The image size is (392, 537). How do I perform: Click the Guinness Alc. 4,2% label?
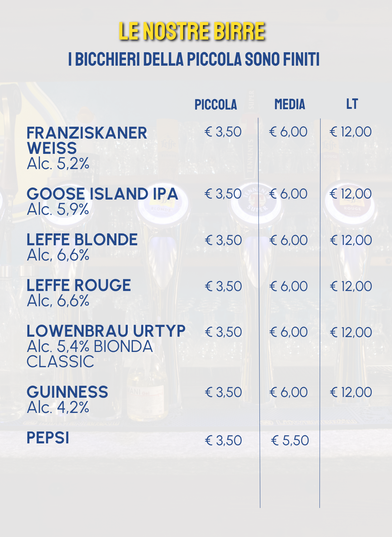click(58, 407)
